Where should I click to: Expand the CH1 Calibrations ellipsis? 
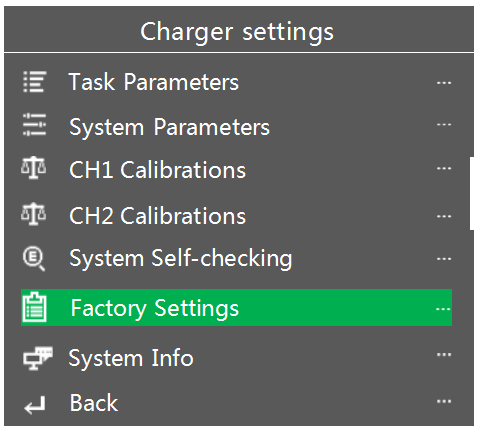tap(444, 168)
